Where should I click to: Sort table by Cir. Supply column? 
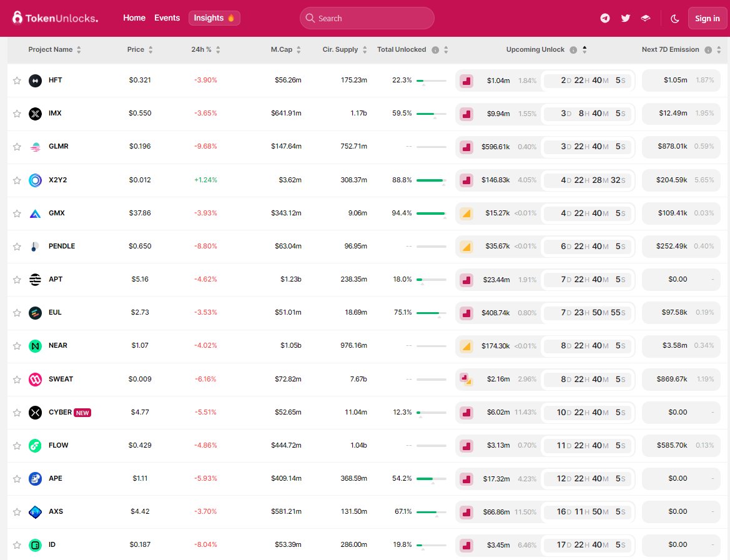pos(345,49)
